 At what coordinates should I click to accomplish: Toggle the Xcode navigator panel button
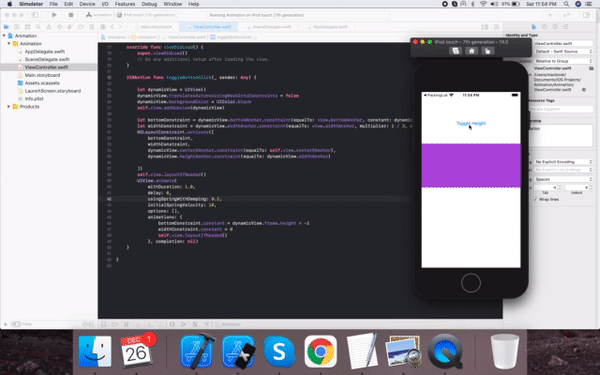pos(35,15)
